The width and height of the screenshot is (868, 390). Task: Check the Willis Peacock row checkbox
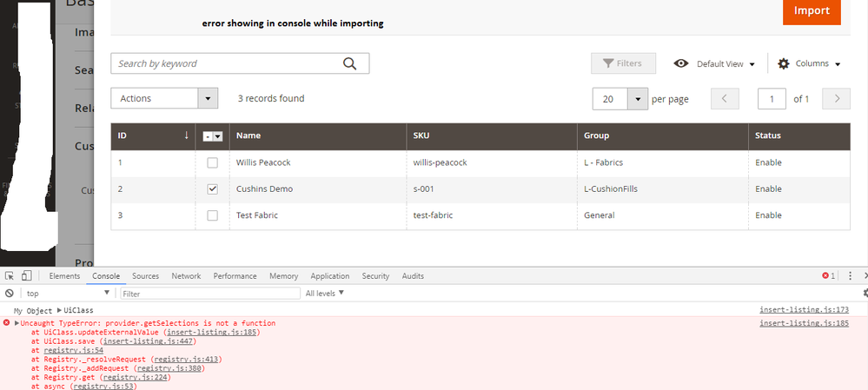pyautogui.click(x=213, y=162)
